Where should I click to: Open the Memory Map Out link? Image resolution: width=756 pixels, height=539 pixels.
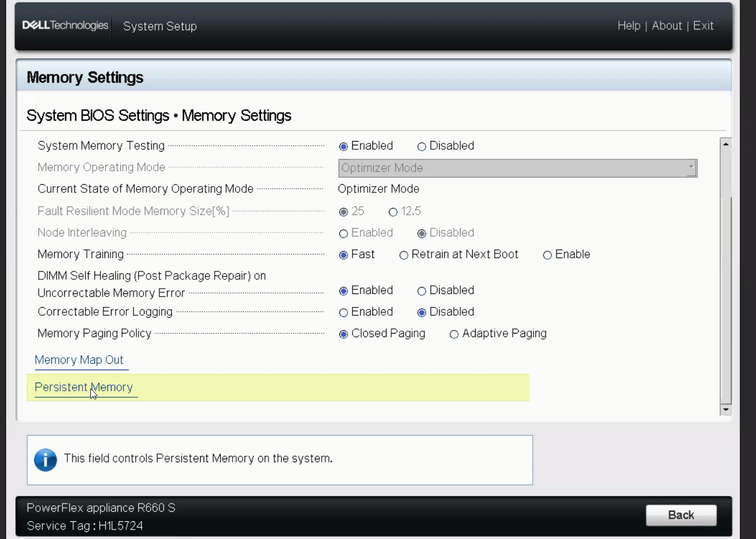(79, 360)
